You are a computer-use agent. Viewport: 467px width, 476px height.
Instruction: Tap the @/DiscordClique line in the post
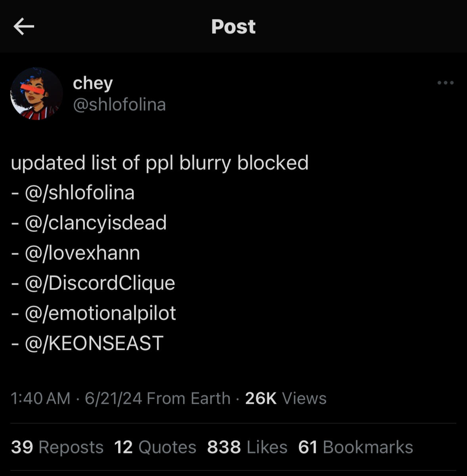[93, 283]
